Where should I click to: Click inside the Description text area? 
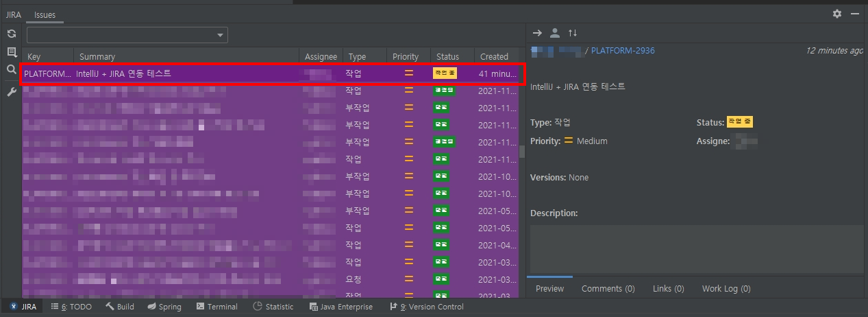point(697,249)
